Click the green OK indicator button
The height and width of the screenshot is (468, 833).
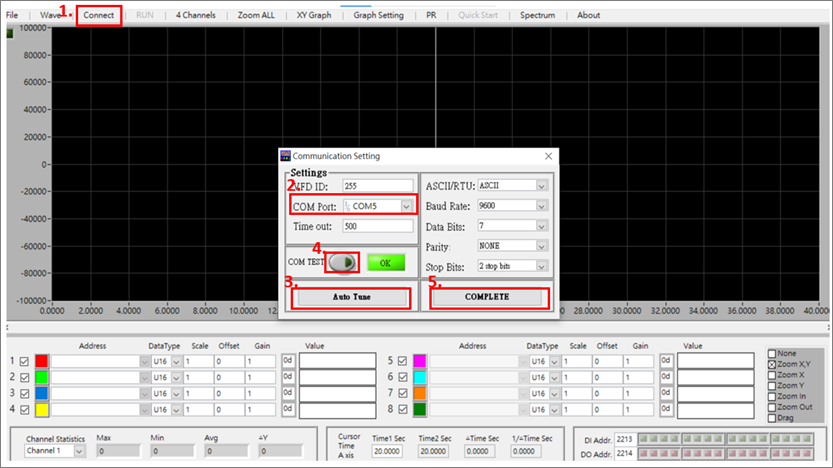point(386,263)
